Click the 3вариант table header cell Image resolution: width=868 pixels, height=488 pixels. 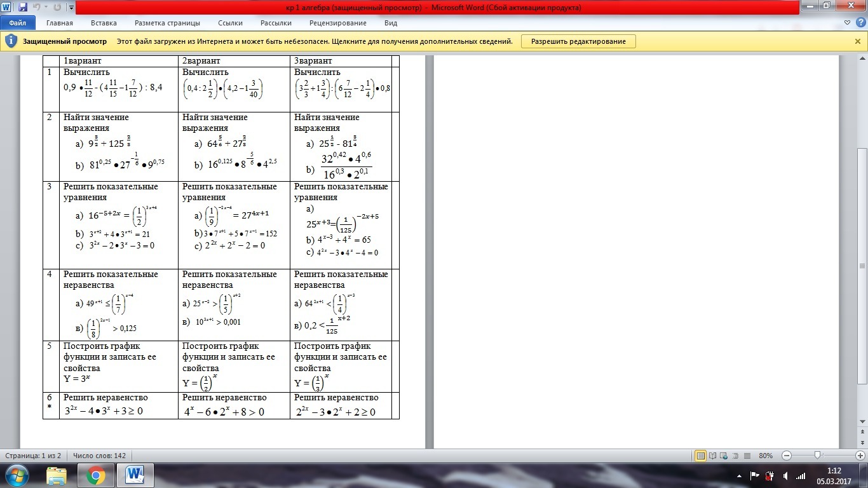coord(341,61)
